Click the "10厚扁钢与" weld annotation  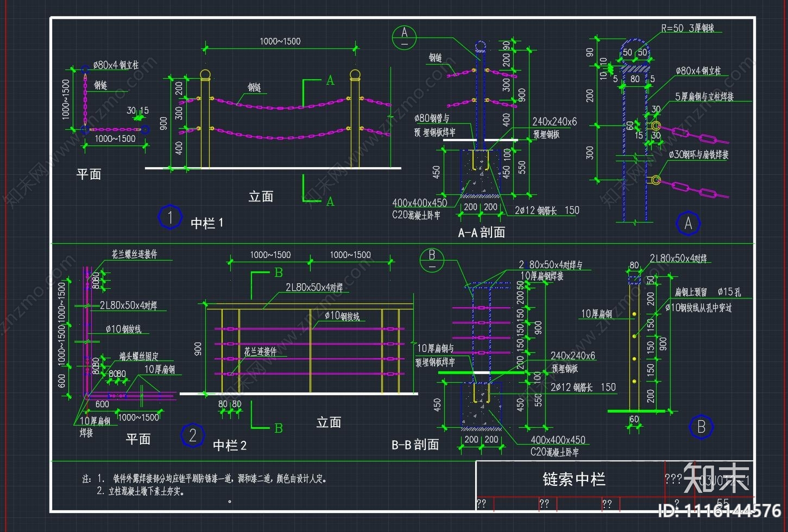pyautogui.click(x=435, y=349)
